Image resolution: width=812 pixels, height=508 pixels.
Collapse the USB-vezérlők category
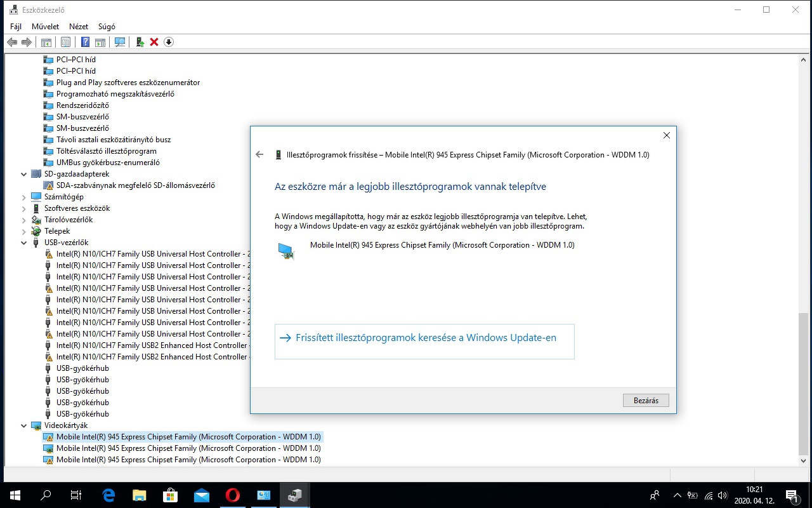[x=24, y=243]
